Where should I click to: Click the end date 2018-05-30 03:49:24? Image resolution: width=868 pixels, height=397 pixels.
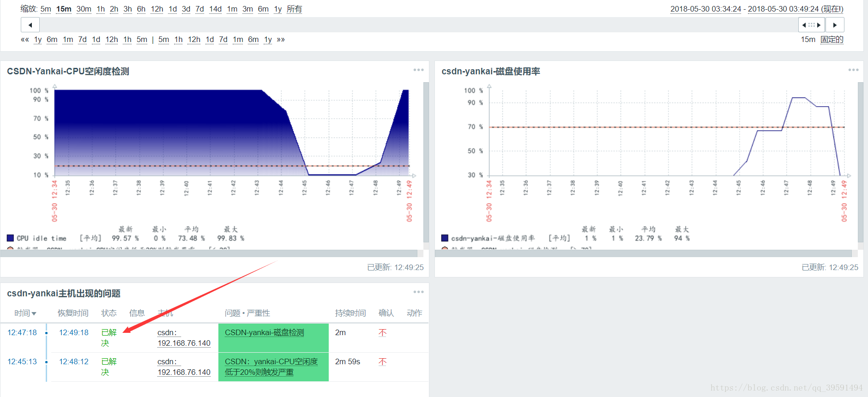[x=783, y=9]
